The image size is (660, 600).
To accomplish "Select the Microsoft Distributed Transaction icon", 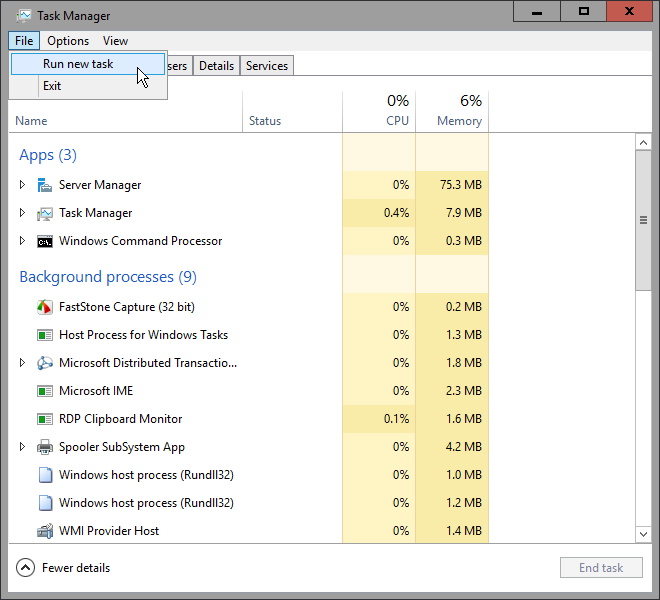I will 45,363.
